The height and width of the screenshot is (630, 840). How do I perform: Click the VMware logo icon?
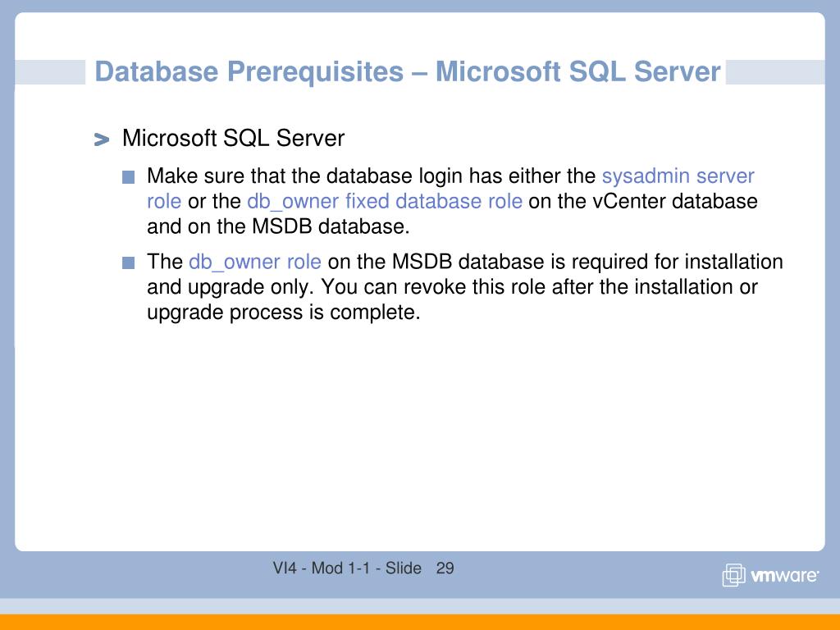coord(733,575)
